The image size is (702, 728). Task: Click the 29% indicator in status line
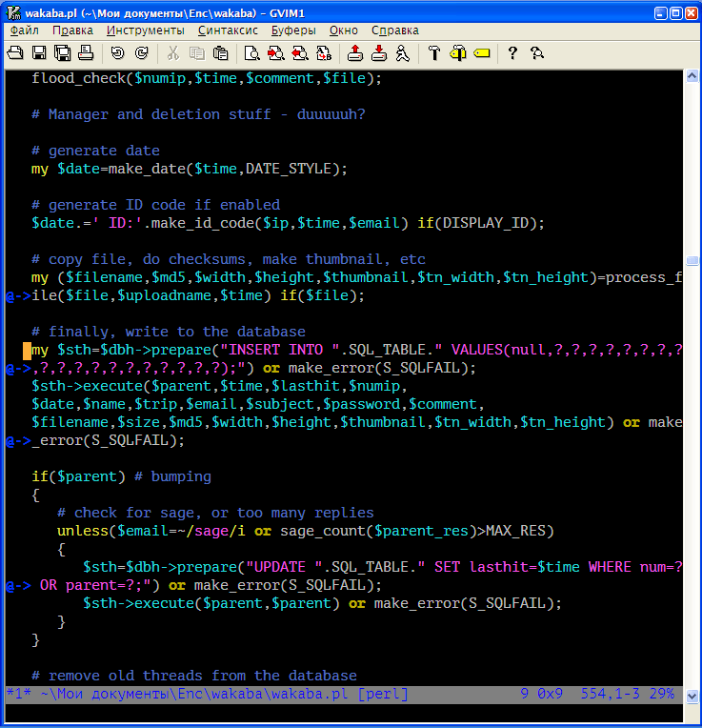662,694
